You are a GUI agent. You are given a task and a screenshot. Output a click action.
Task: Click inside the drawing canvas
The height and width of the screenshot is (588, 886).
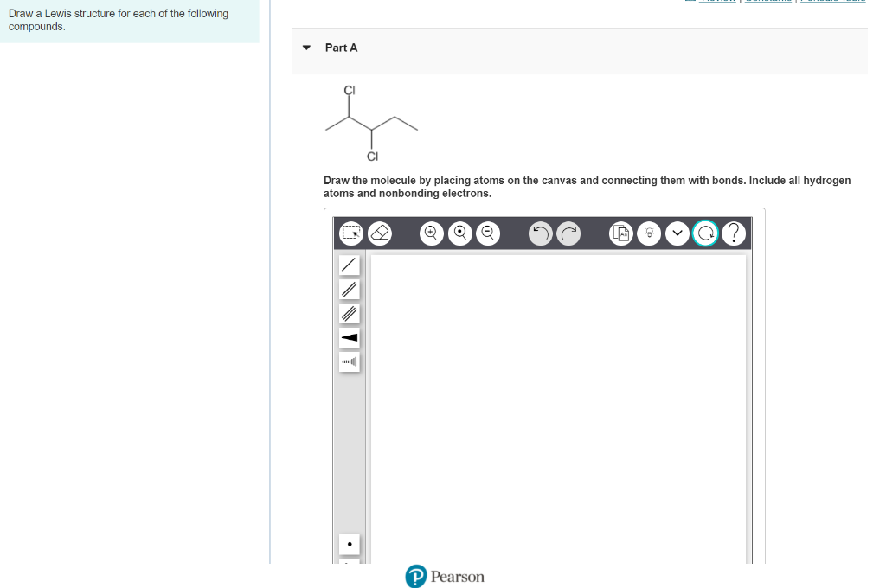click(558, 409)
